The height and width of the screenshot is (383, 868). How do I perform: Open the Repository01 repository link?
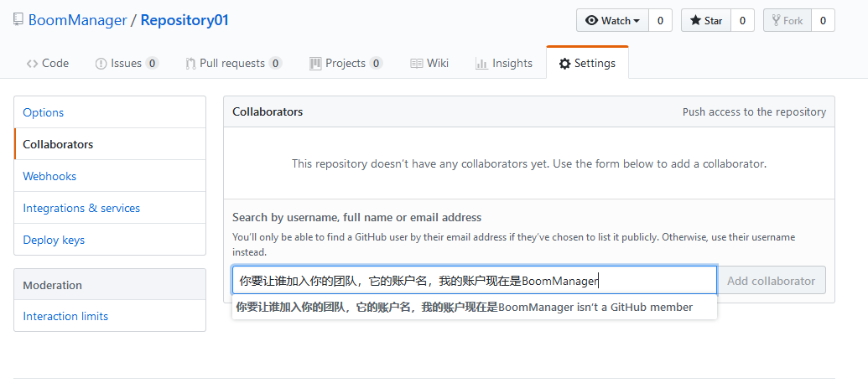point(185,20)
